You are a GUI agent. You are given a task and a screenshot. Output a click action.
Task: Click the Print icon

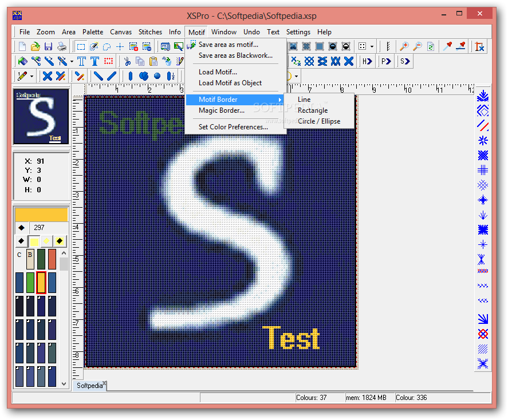point(61,46)
